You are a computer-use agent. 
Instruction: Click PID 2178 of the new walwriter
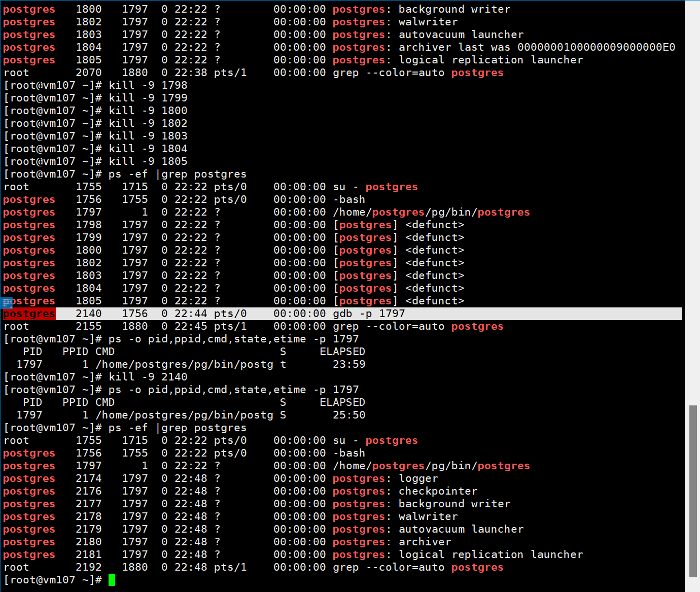point(89,516)
